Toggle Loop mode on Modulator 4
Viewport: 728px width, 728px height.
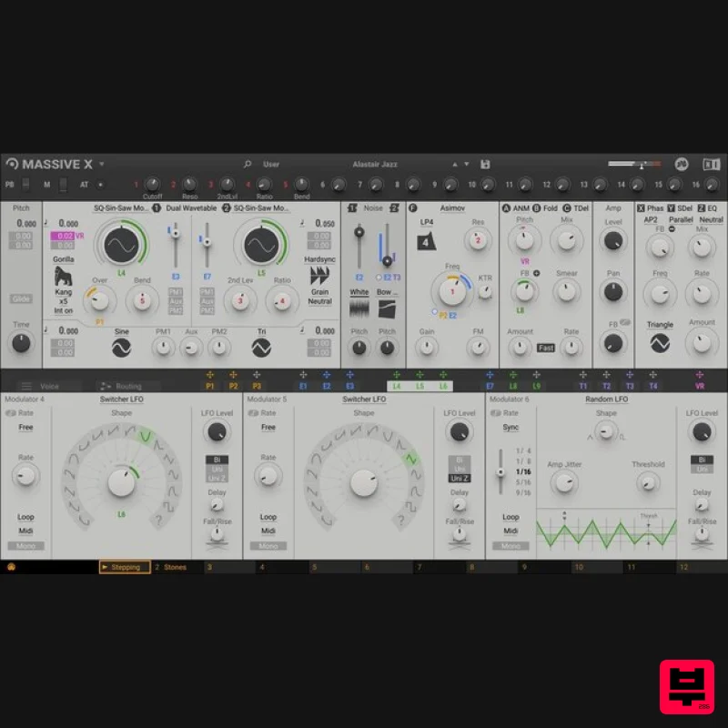[x=25, y=516]
